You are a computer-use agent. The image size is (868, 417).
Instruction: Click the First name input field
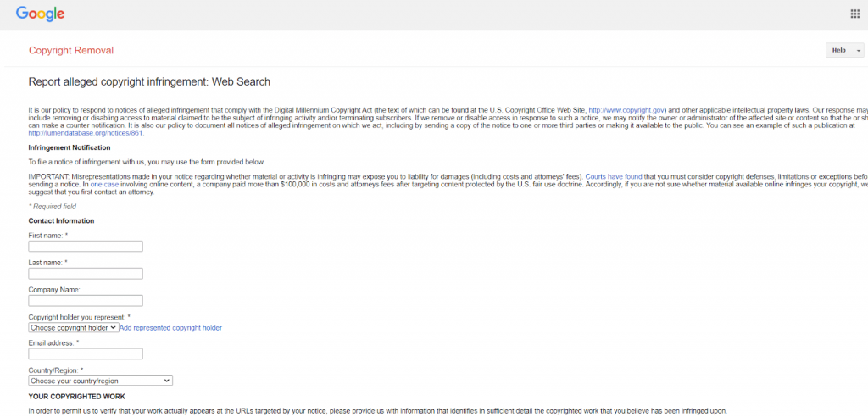click(x=86, y=247)
